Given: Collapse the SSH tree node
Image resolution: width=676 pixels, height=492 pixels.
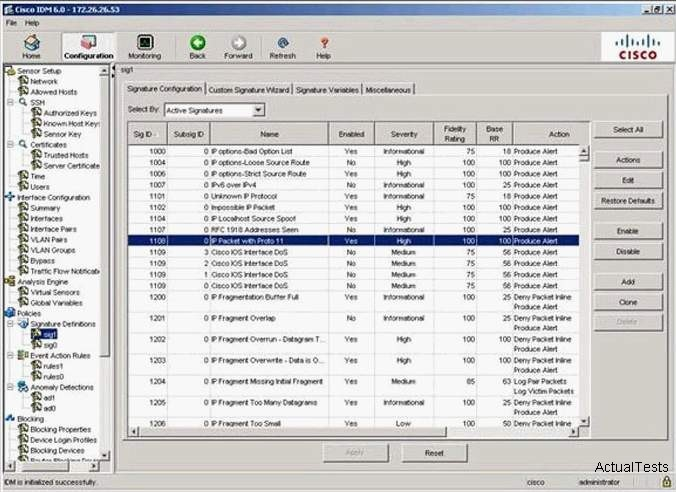Looking at the screenshot, I should pos(10,102).
